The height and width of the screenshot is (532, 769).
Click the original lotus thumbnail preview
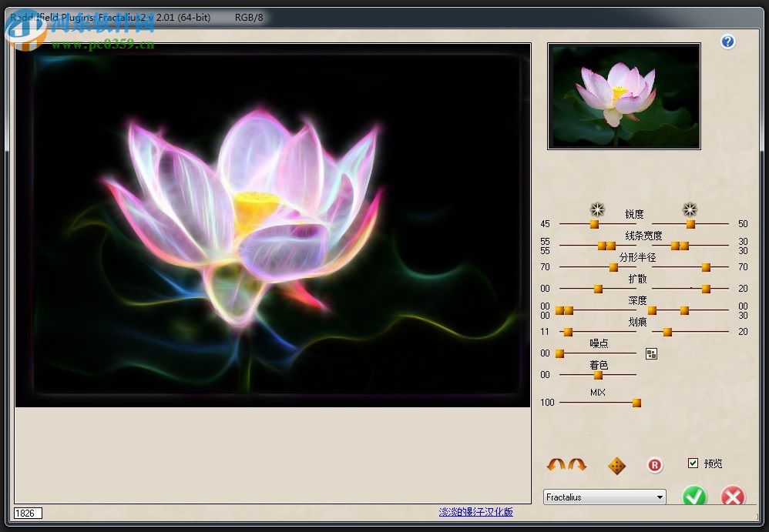click(x=624, y=96)
